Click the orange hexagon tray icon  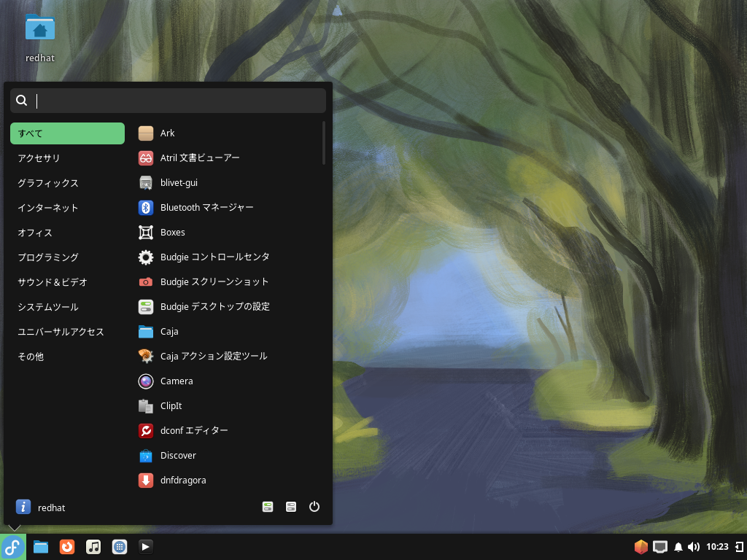641,547
